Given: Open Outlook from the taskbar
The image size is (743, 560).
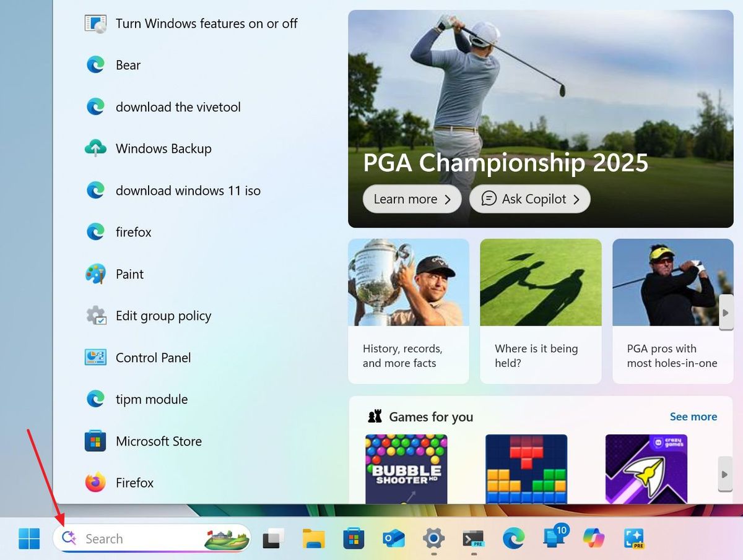Looking at the screenshot, I should [x=393, y=538].
